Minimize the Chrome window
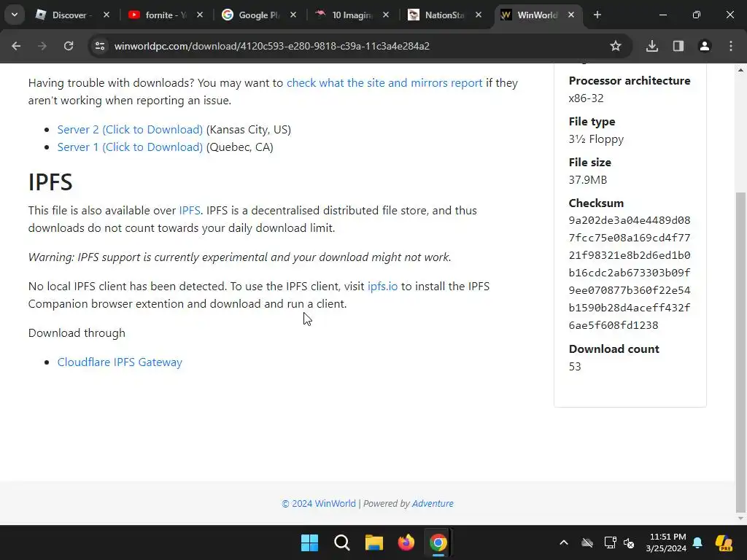The image size is (747, 560). (x=663, y=15)
